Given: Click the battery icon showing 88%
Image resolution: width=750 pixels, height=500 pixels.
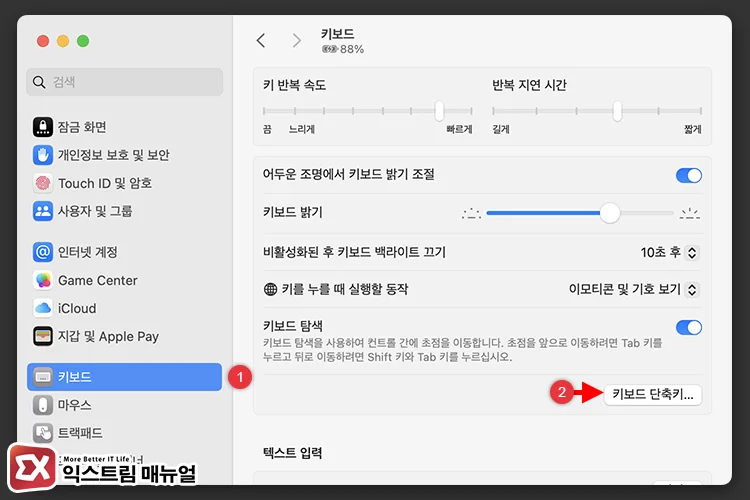Looking at the screenshot, I should (x=330, y=49).
